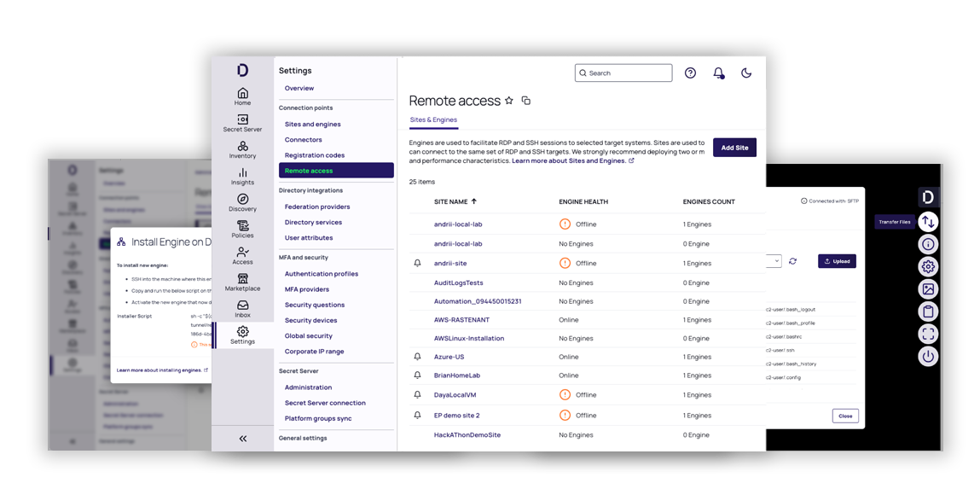Viewport: 980px width, 489px height.
Task: Open Federation providers settings item
Action: coord(317,207)
